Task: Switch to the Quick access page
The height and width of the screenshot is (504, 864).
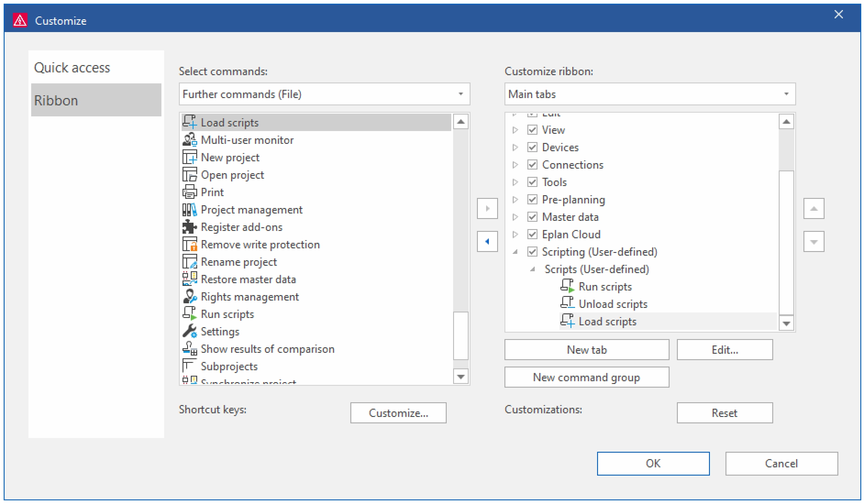Action: pyautogui.click(x=96, y=67)
